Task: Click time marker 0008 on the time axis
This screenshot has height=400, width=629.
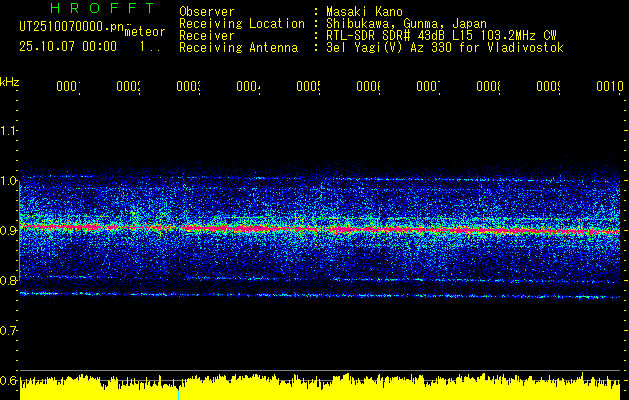Action: (488, 86)
